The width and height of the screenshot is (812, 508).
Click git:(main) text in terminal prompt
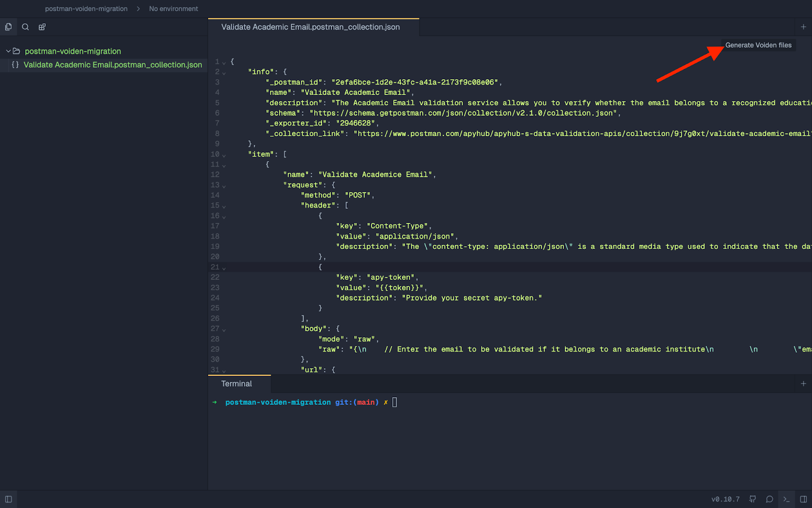coord(357,402)
